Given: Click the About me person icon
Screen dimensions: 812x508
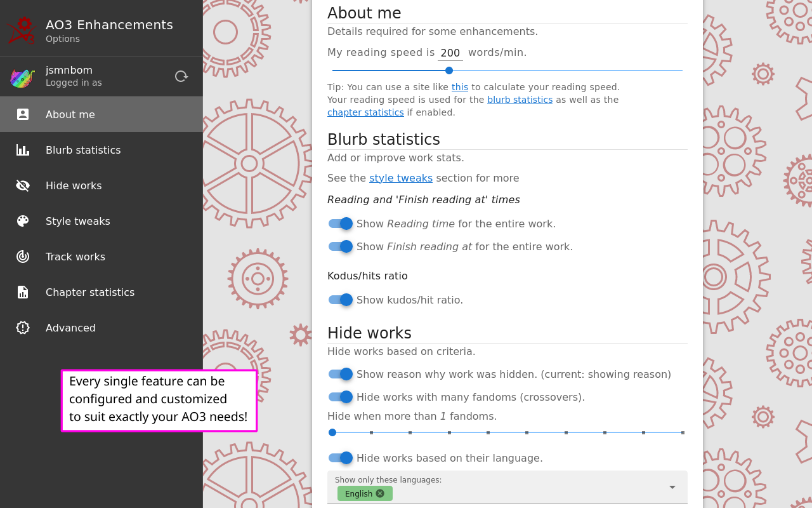Looking at the screenshot, I should point(23,114).
